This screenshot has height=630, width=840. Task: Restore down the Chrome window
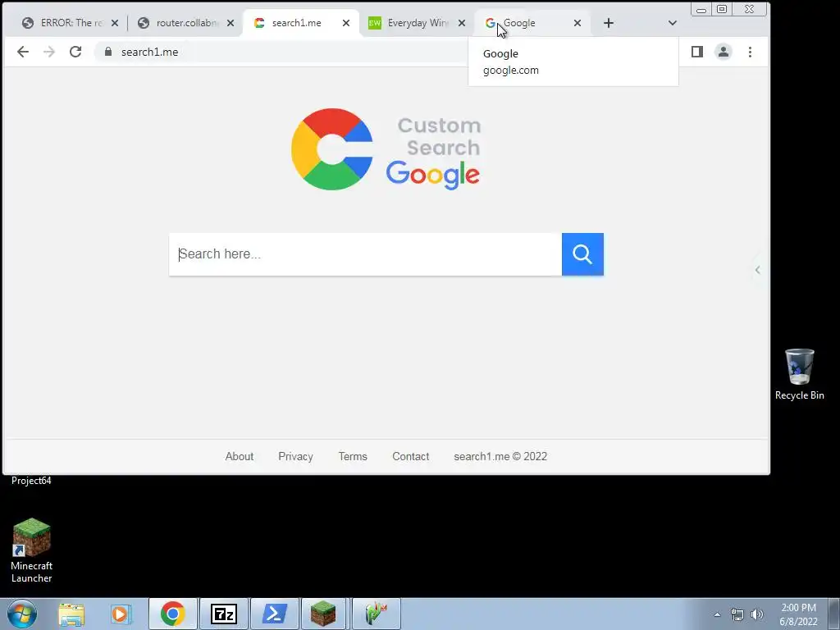tap(722, 9)
